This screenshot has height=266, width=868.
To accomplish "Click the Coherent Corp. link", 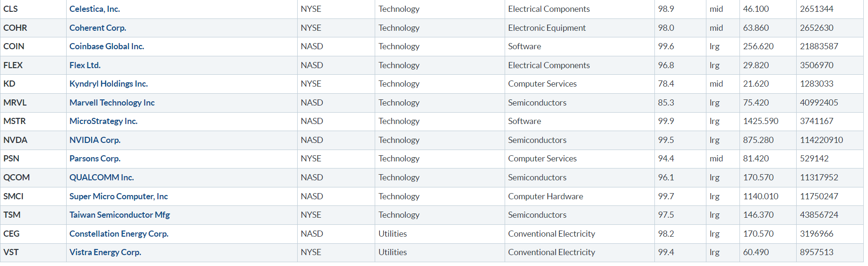I will coord(97,28).
